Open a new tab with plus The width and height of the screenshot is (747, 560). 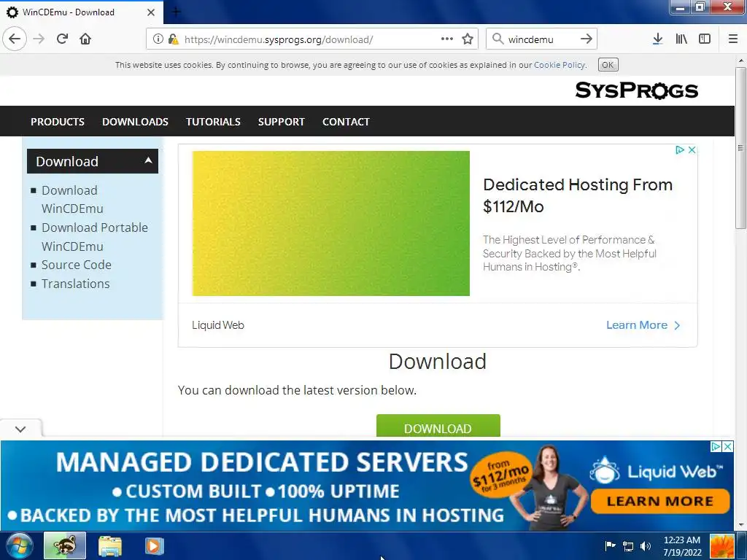pyautogui.click(x=176, y=12)
